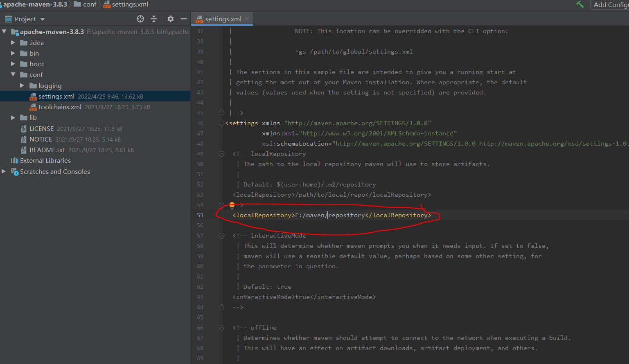This screenshot has height=364, width=629.
Task: Toggle fold end marker at line 64
Action: pyautogui.click(x=222, y=307)
